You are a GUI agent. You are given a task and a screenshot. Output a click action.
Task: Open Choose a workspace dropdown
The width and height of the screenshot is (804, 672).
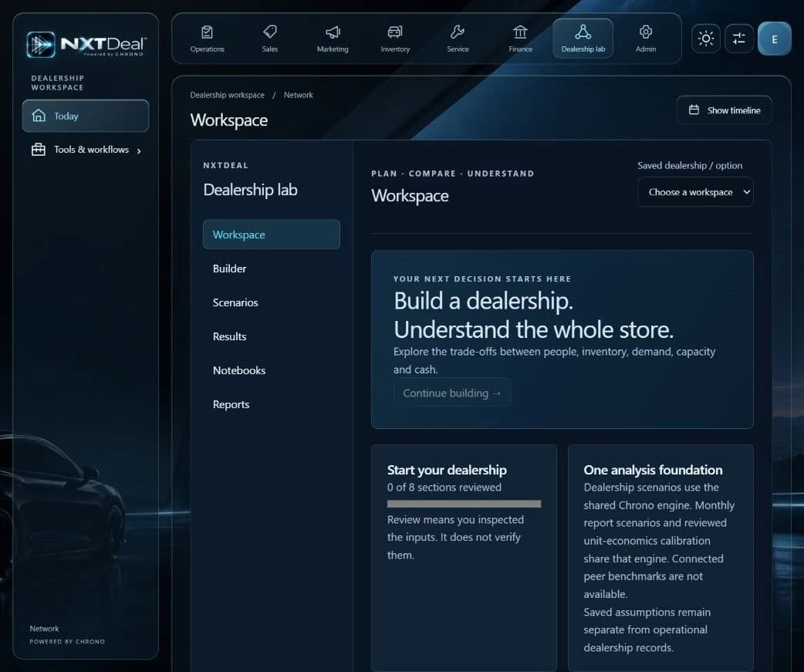point(695,192)
